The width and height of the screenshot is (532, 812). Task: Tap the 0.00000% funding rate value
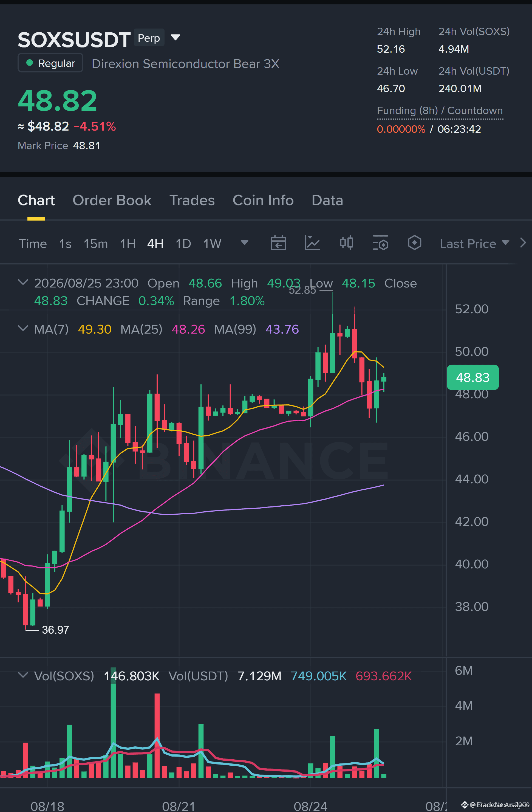401,129
